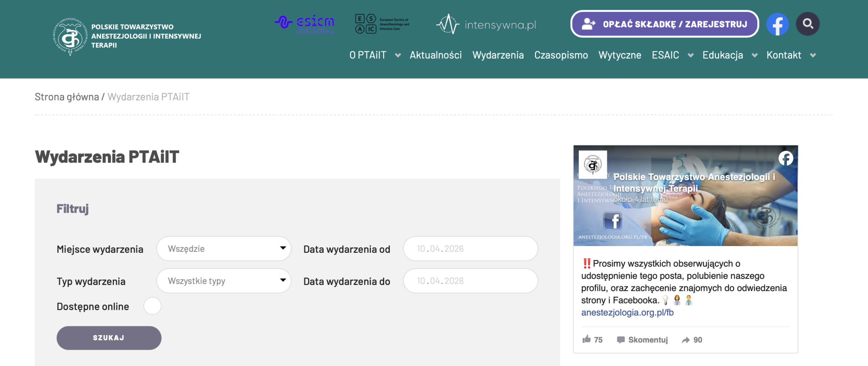Open Typ wydarzenia dropdown

[224, 281]
